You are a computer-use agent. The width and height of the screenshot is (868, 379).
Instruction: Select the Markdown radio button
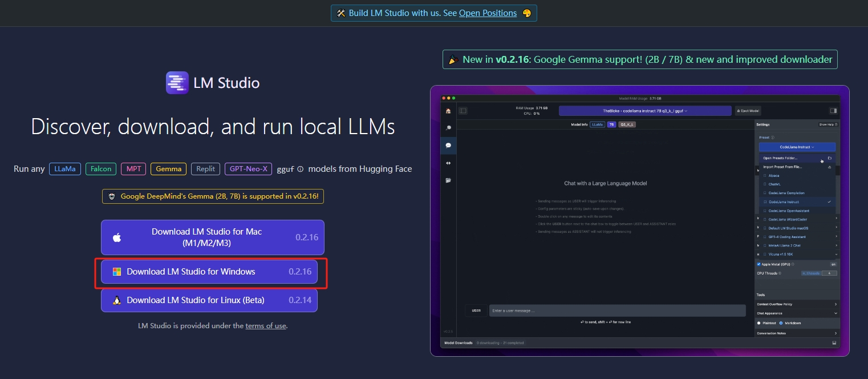click(781, 323)
